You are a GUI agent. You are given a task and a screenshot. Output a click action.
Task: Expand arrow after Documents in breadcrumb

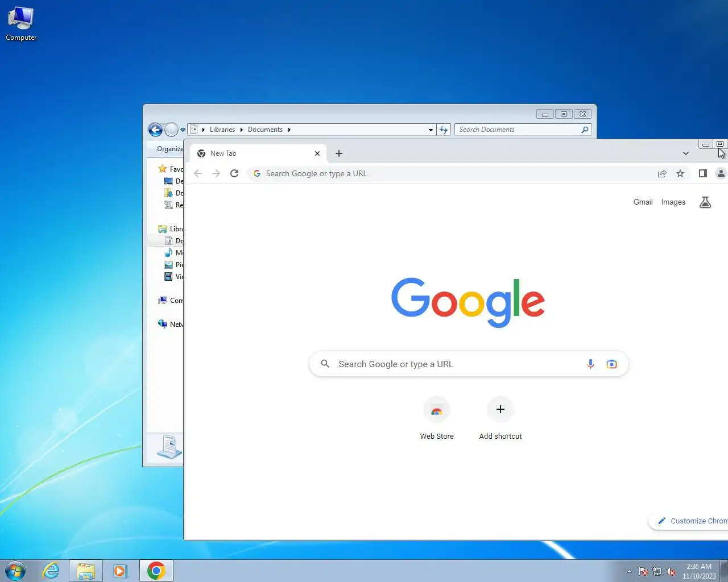[x=289, y=130]
